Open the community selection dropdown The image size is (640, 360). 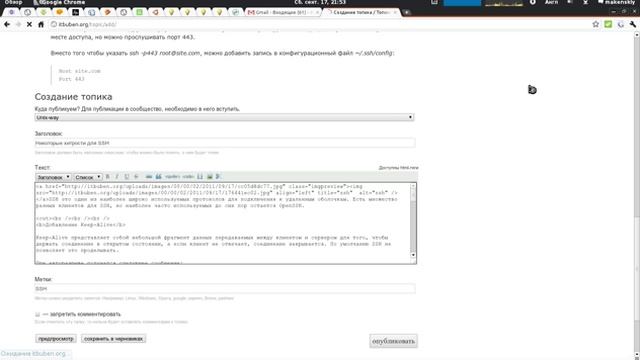pos(224,118)
